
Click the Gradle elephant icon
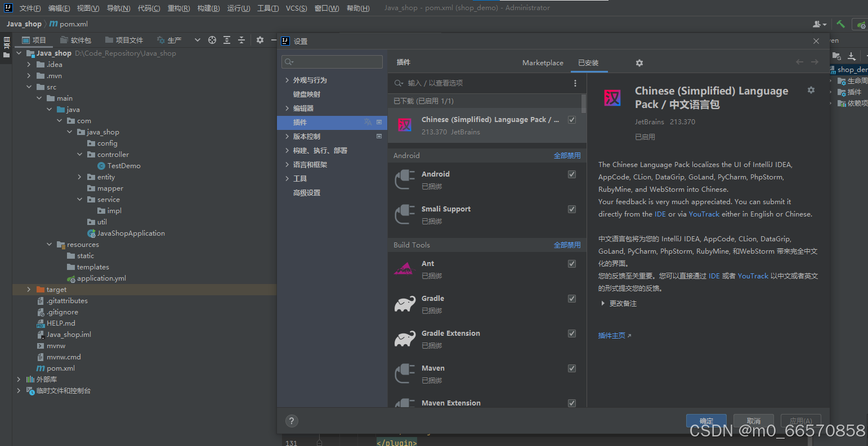click(405, 304)
